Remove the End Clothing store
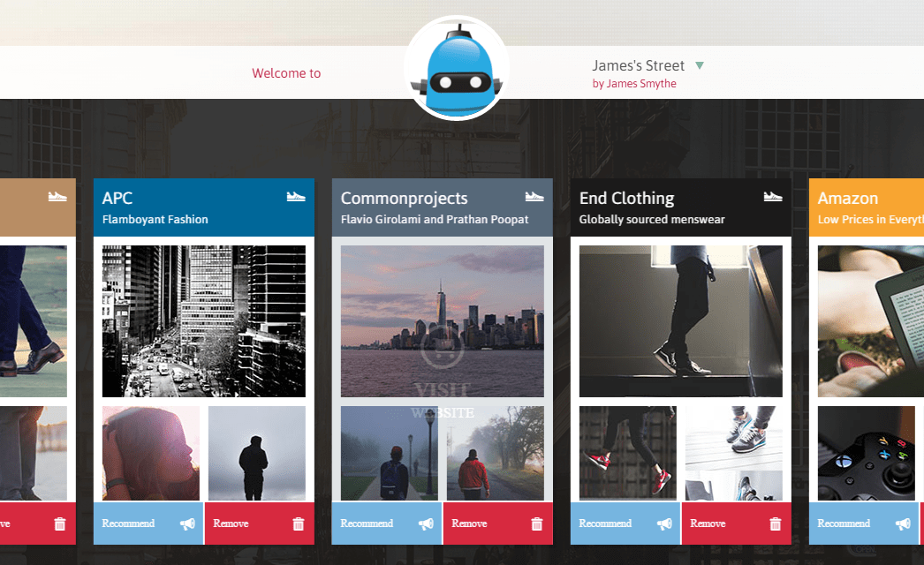The image size is (924, 565). [x=737, y=524]
